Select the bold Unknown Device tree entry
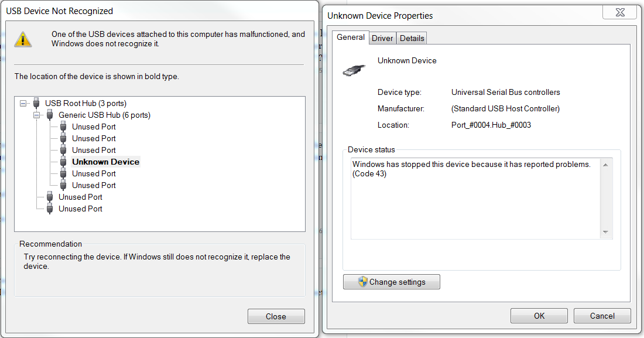This screenshot has width=644, height=338. click(x=105, y=162)
